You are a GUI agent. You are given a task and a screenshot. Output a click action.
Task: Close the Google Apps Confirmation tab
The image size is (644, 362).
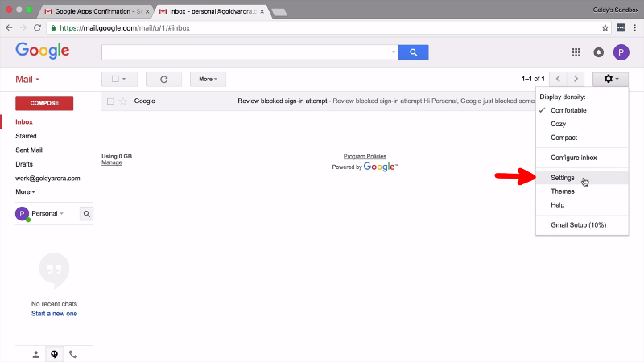coord(147,11)
